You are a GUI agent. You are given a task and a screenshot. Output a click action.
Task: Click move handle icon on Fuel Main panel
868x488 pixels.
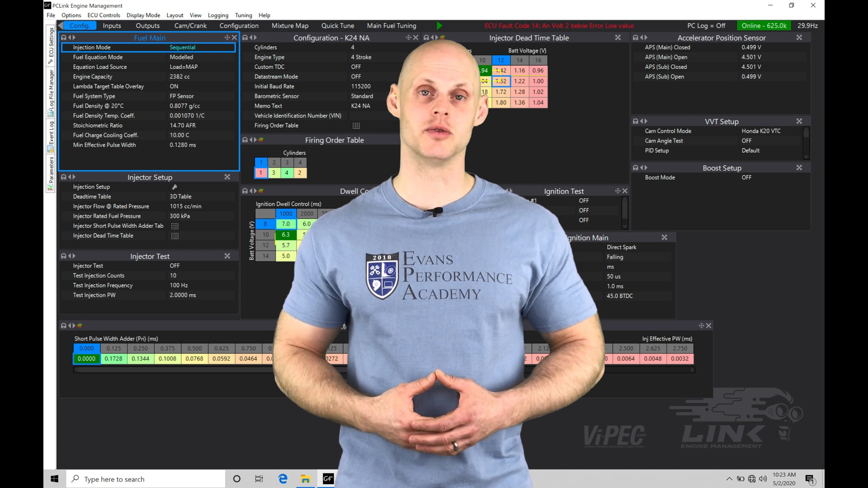(227, 38)
